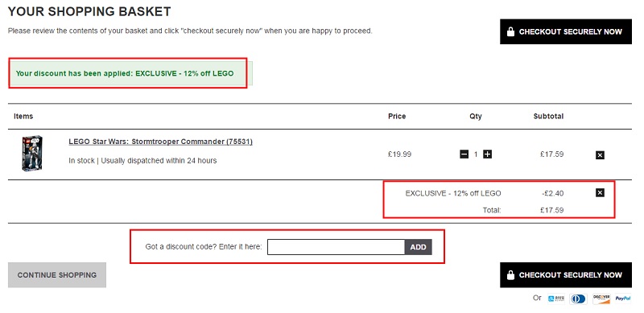
Task: Increase quantity with the plus icon
Action: [488, 154]
